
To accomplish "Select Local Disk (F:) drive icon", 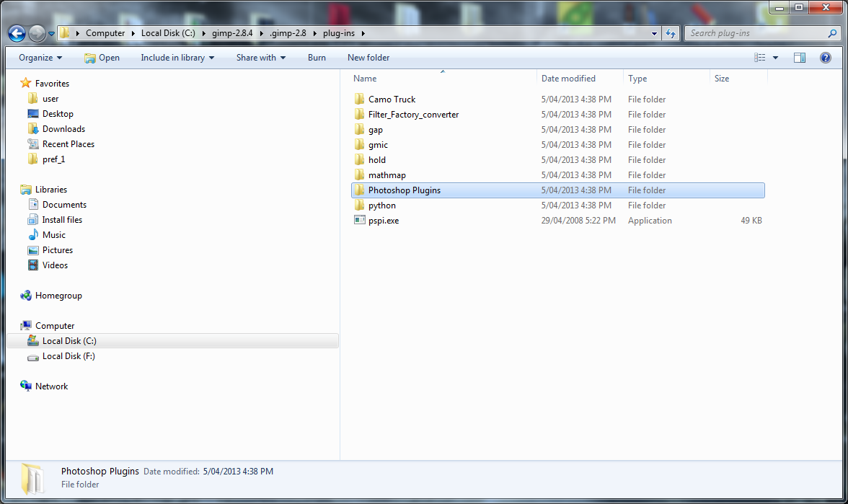I will point(33,356).
